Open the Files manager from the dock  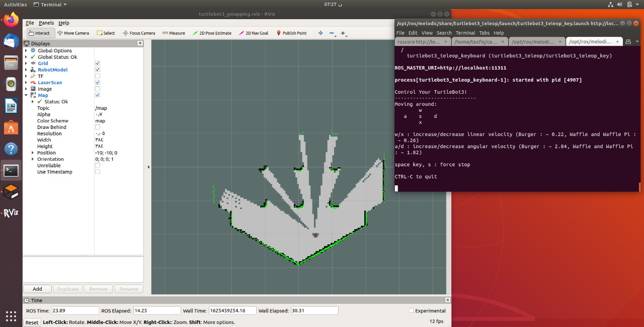pos(11,63)
